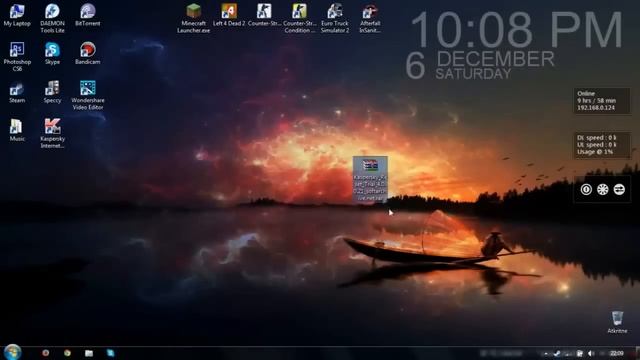Select the Left 4 Dead 2 shortcut
Viewport: 640px width, 360px height.
(229, 16)
